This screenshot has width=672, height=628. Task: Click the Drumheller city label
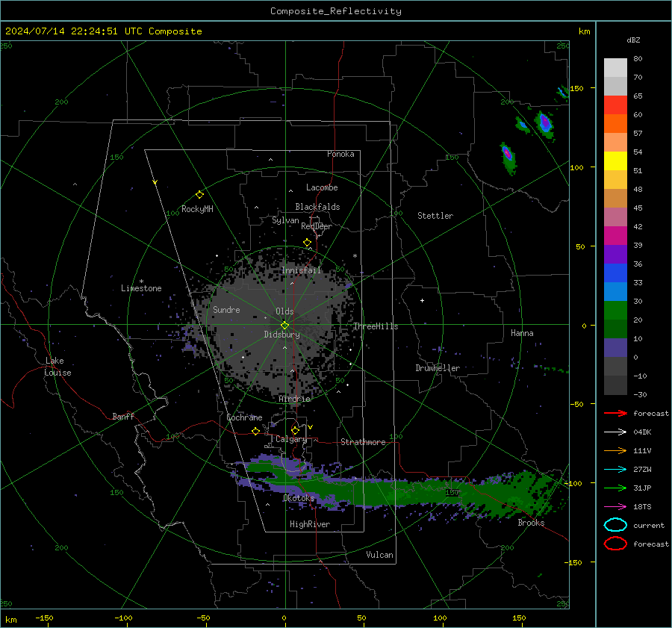(438, 368)
